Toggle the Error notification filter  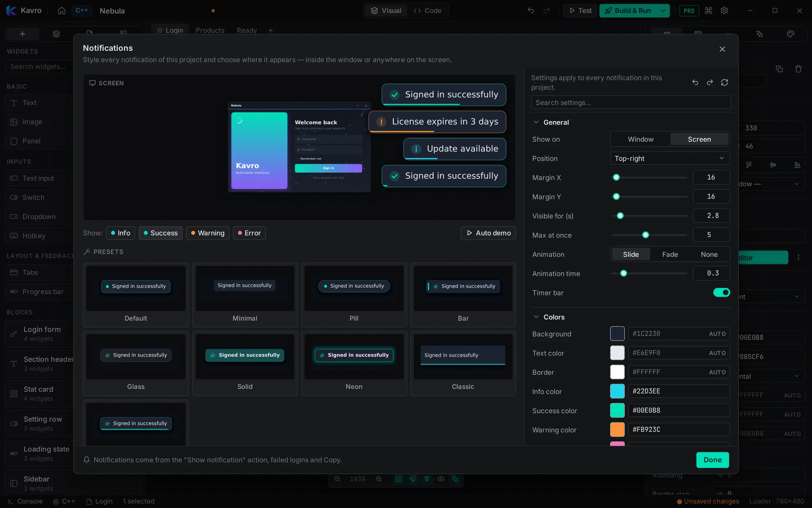[x=249, y=233]
